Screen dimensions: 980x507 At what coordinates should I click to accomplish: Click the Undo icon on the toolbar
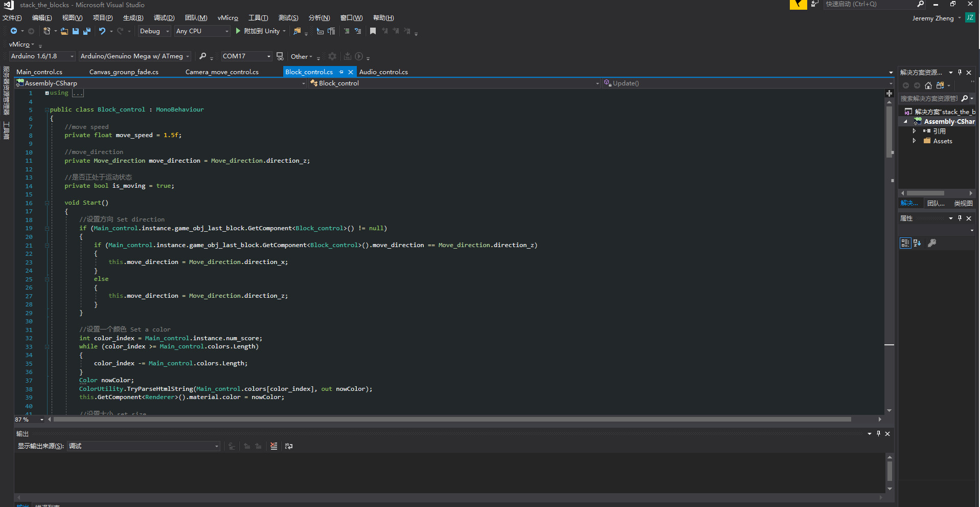click(x=102, y=31)
